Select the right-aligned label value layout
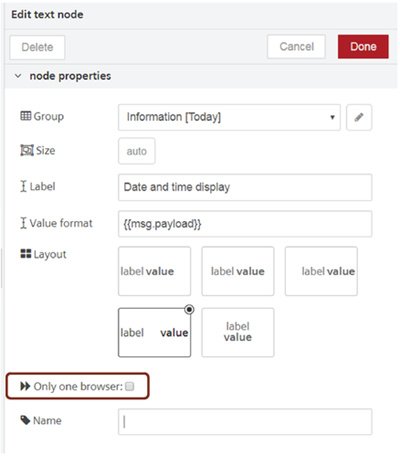The width and height of the screenshot is (400, 456). pyautogui.click(x=321, y=271)
